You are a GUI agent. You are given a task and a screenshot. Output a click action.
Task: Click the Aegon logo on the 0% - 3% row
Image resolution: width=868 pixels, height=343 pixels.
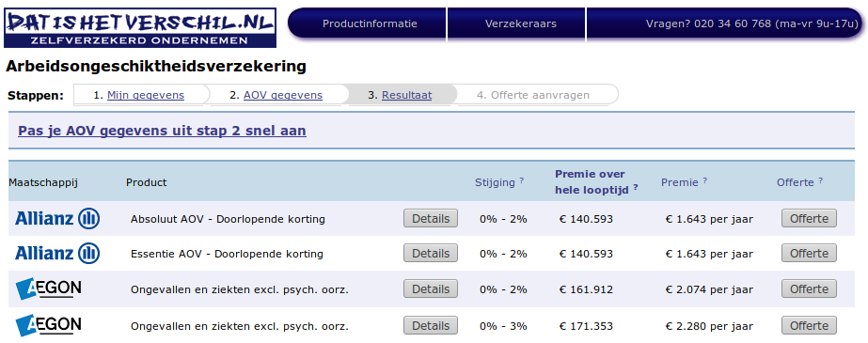tap(49, 325)
